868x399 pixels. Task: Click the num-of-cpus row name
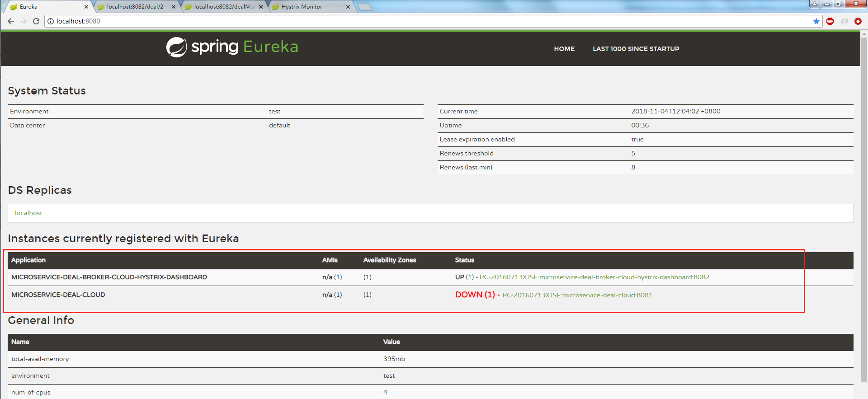[31, 392]
